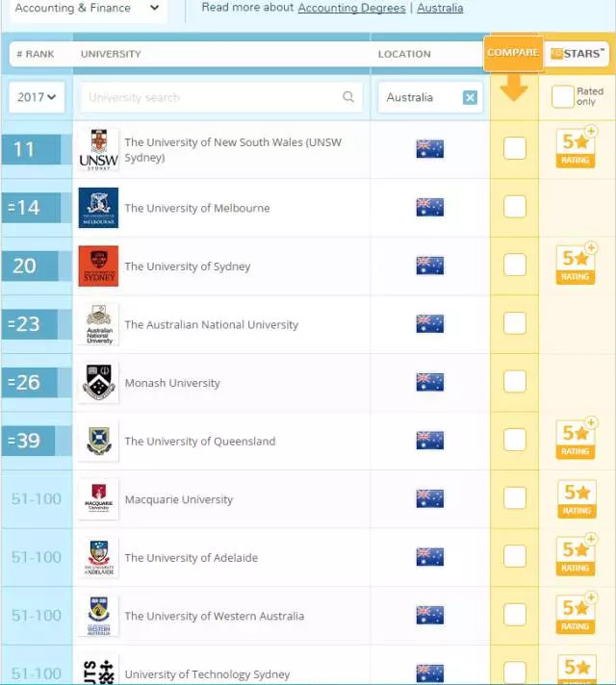Click Australian flag in Monash row

430,382
